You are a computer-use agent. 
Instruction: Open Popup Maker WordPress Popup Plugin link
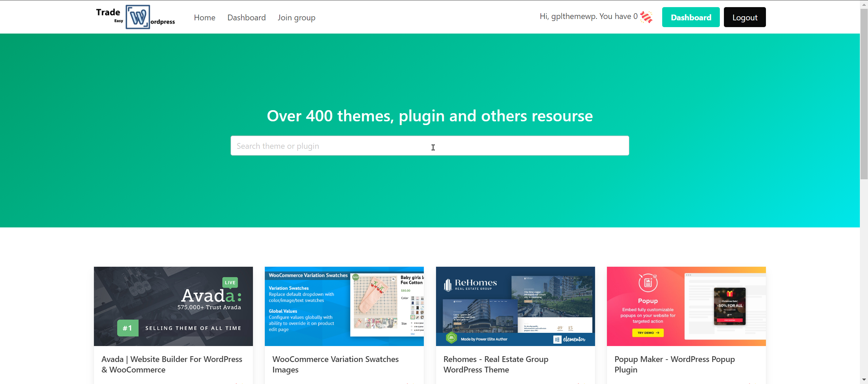674,364
